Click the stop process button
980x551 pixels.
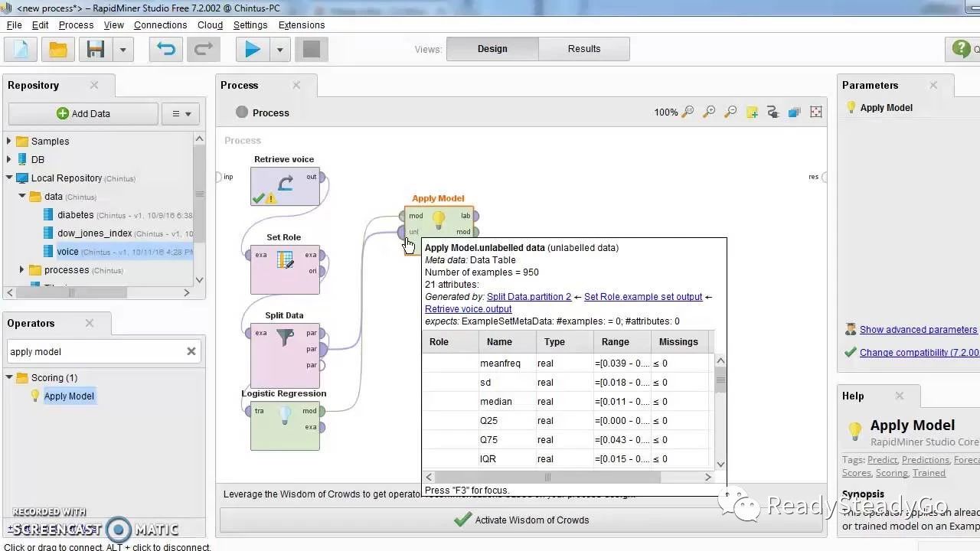[x=311, y=50]
